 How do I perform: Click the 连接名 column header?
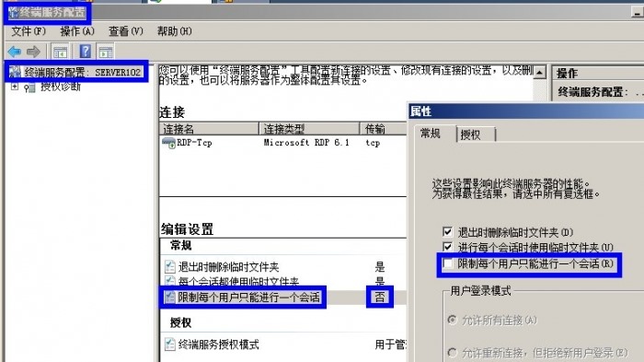209,129
